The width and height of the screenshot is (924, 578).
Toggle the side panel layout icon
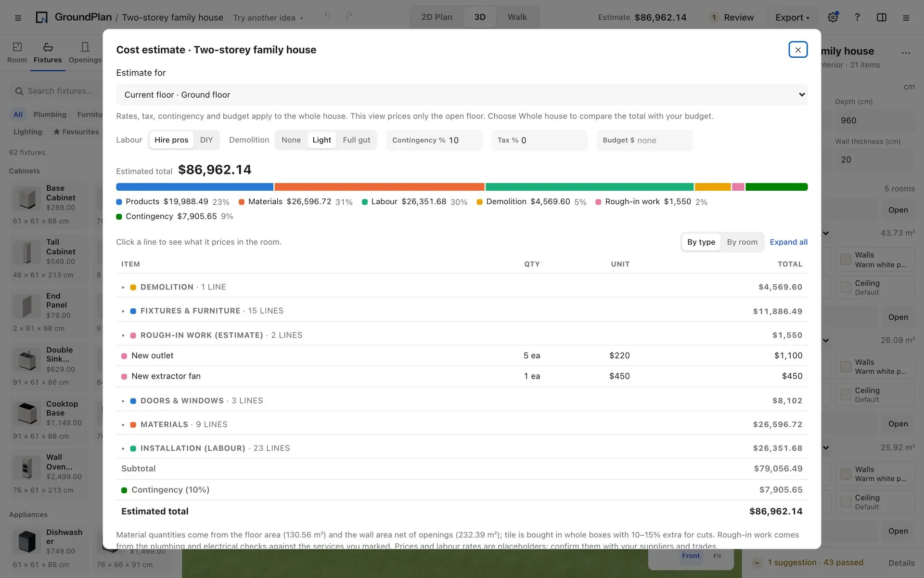click(882, 17)
